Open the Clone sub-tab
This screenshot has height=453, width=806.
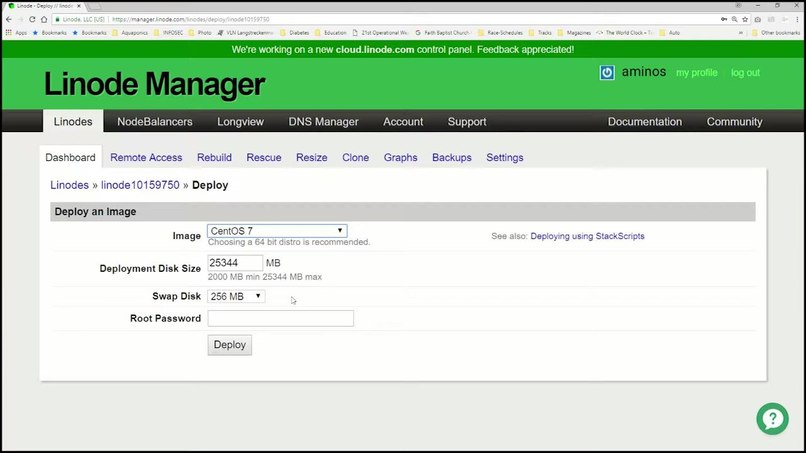[x=356, y=157]
